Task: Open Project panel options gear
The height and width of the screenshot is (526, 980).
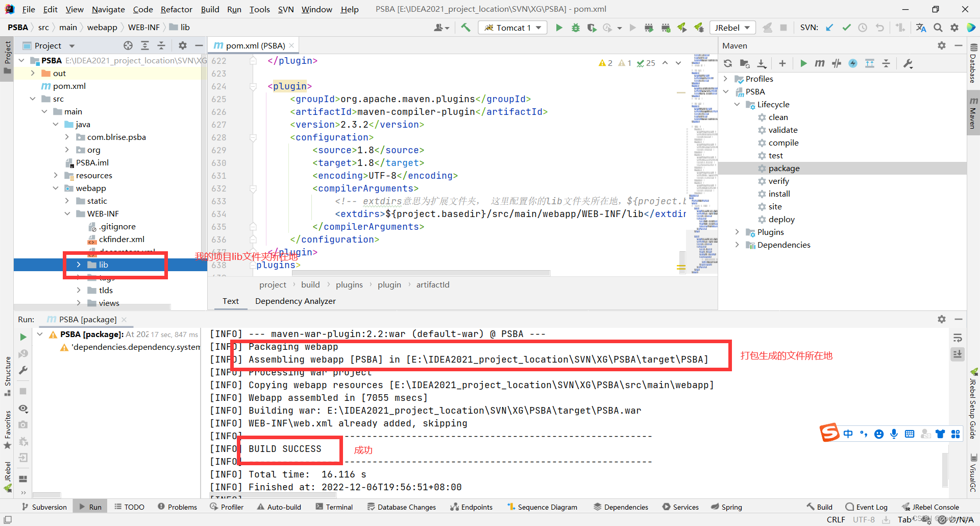Action: pos(183,45)
